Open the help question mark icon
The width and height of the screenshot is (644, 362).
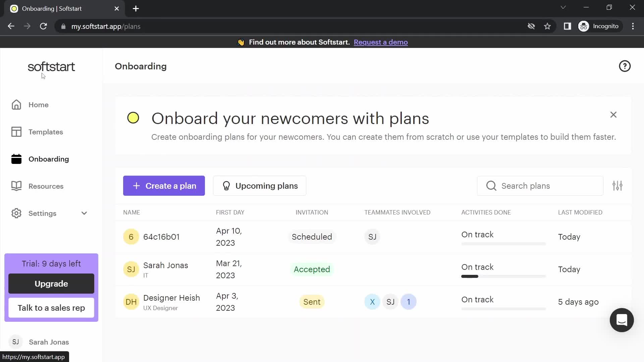point(625,66)
